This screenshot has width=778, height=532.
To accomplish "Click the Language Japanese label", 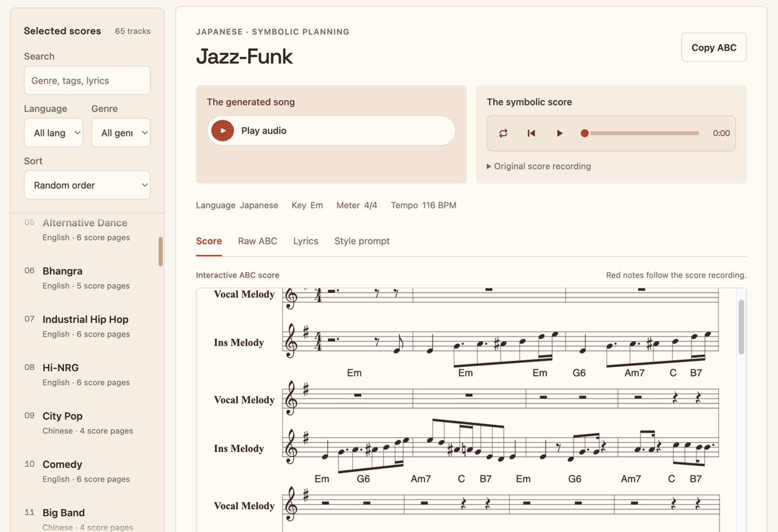I will pos(237,205).
